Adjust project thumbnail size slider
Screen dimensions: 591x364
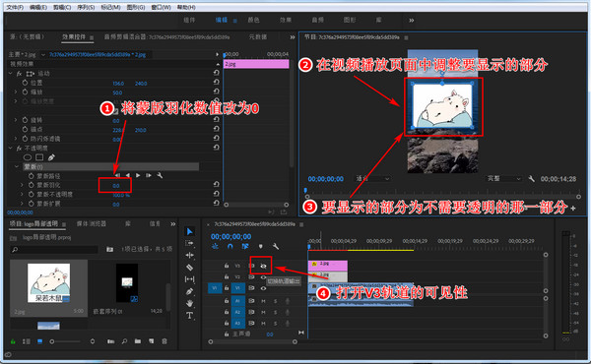pyautogui.click(x=66, y=341)
